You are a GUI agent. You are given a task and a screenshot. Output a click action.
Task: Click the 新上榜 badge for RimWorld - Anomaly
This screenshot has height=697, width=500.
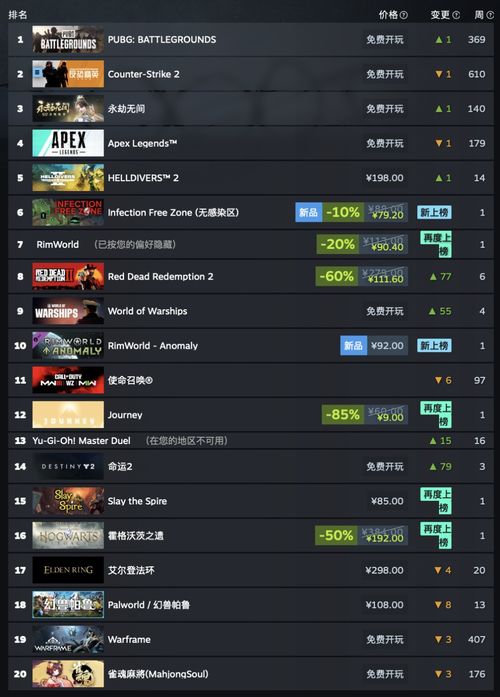pos(434,346)
